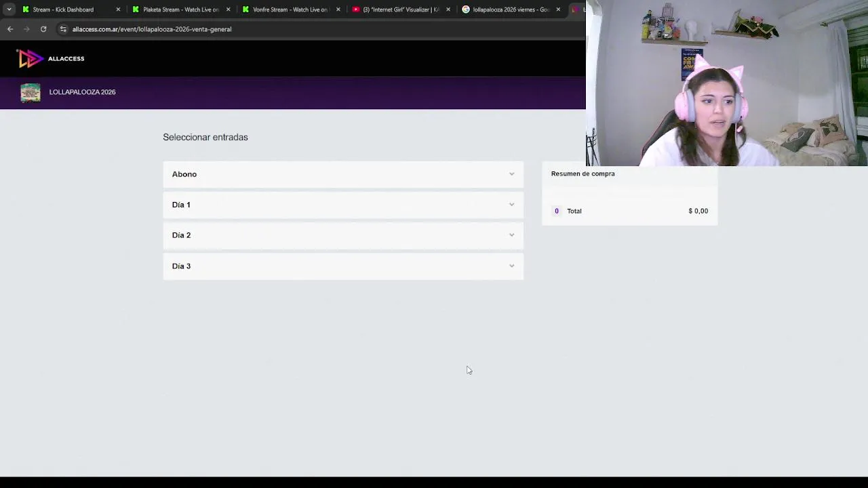Click the Día 3 row label

tap(181, 266)
